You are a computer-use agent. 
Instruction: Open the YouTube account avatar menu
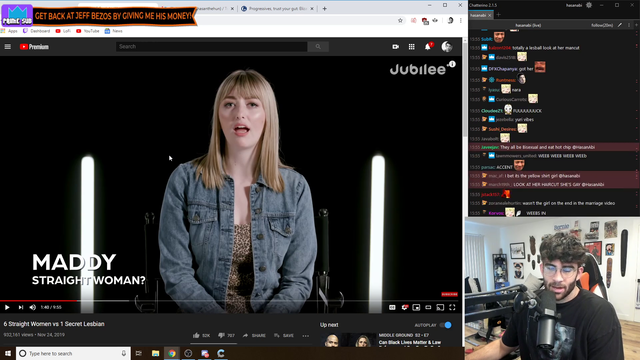(x=447, y=47)
